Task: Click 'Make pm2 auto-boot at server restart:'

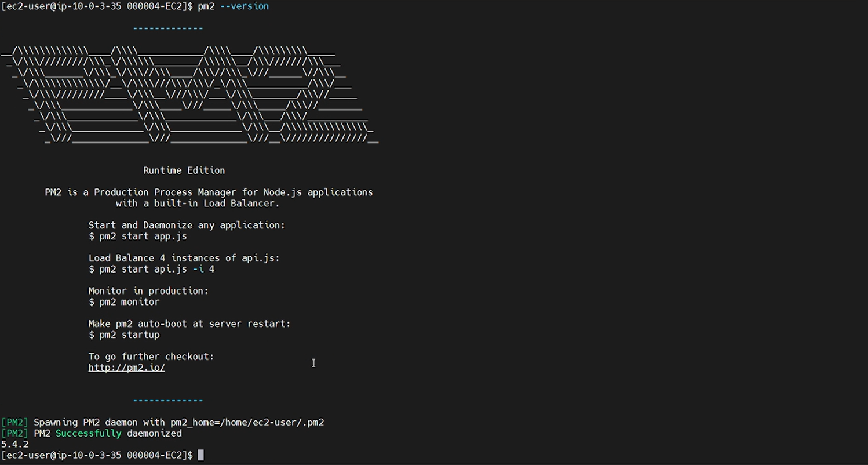Action: 189,324
